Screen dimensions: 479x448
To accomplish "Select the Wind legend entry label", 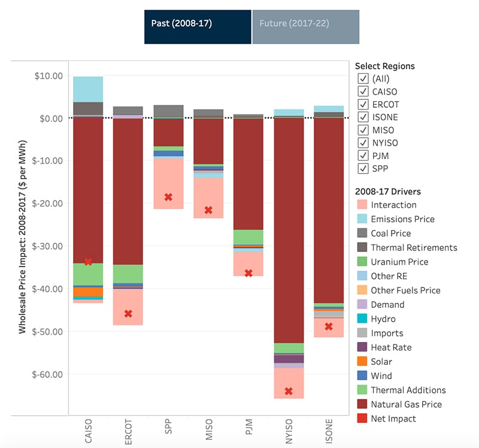I will (381, 376).
